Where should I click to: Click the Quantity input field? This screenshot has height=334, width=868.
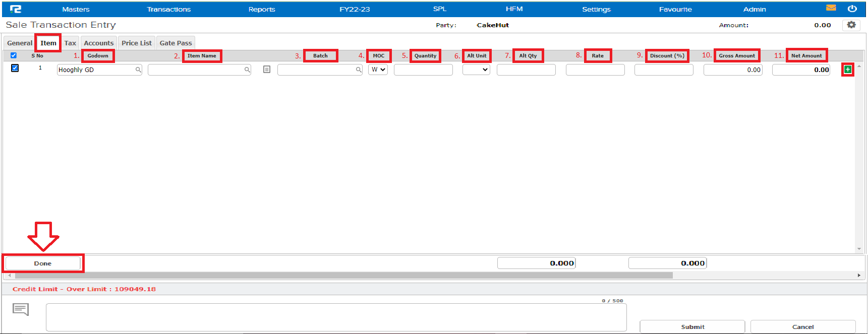coord(423,70)
